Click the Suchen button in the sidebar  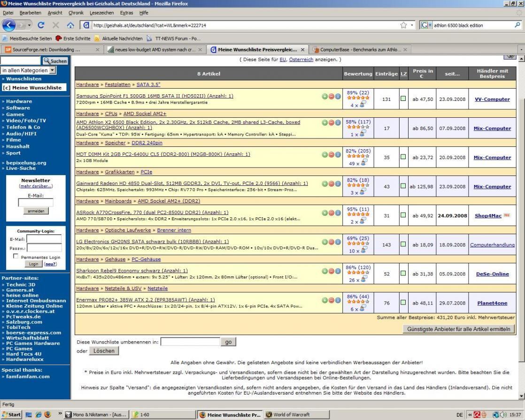point(55,61)
